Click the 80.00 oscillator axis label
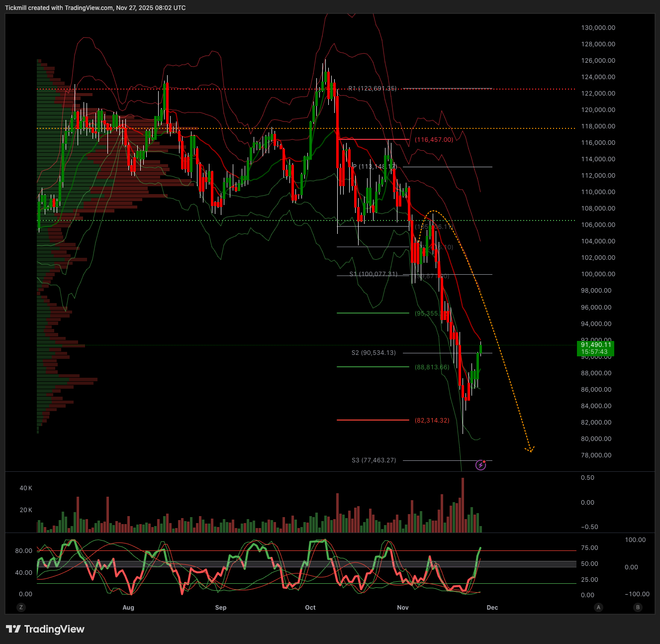 (x=23, y=551)
